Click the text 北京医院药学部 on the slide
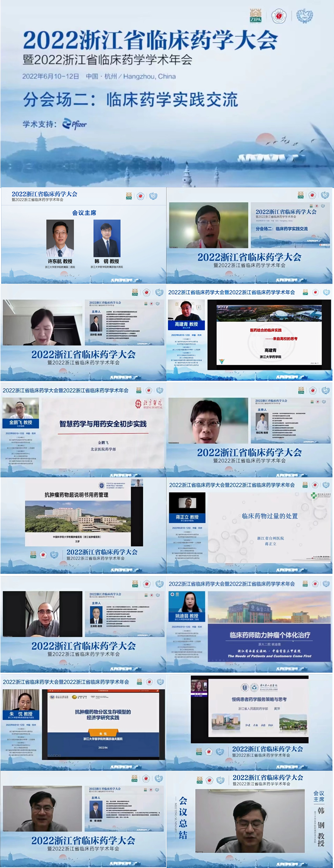334x868 pixels. tap(103, 449)
